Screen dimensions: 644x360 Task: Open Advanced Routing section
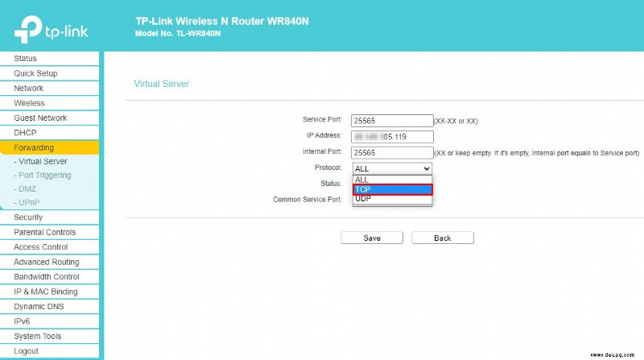coord(49,262)
